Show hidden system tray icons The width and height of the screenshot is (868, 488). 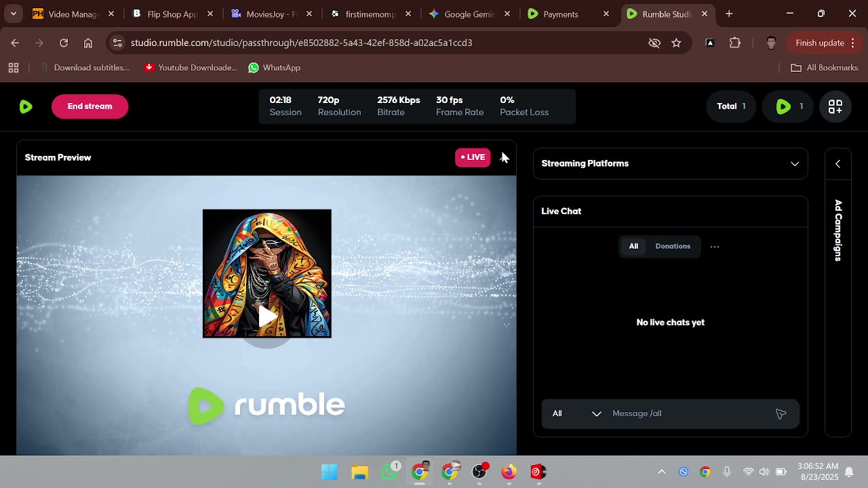[662, 472]
